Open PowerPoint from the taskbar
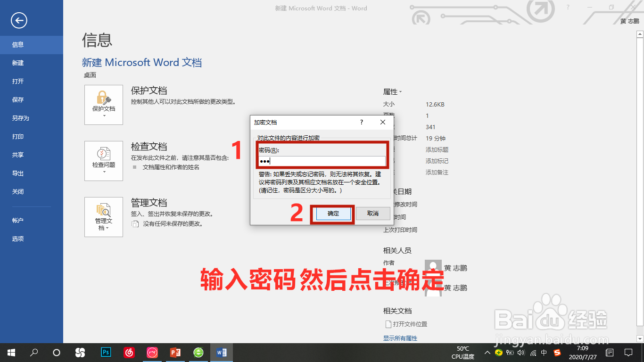 click(175, 352)
